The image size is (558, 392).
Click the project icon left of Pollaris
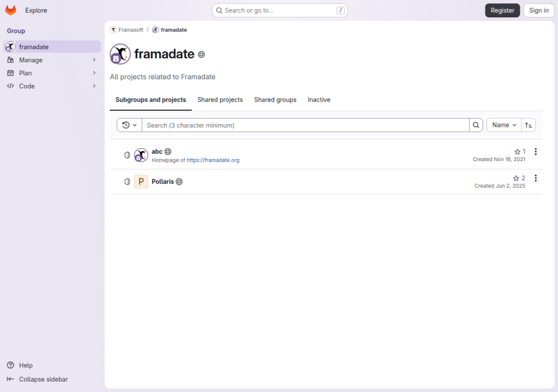pyautogui.click(x=127, y=181)
